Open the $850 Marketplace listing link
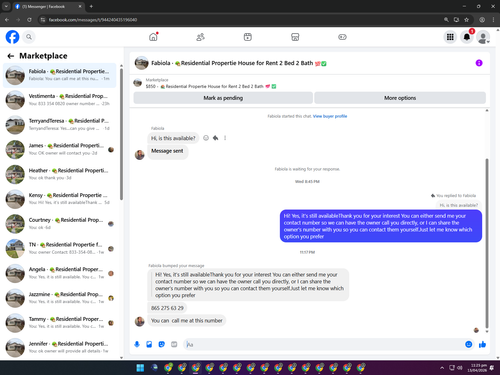500x375 pixels. click(x=211, y=86)
